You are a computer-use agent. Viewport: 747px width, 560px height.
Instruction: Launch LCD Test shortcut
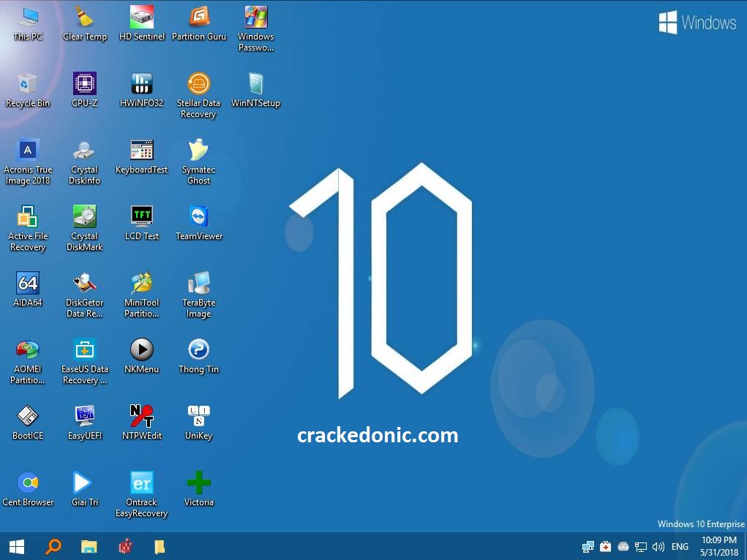[141, 224]
